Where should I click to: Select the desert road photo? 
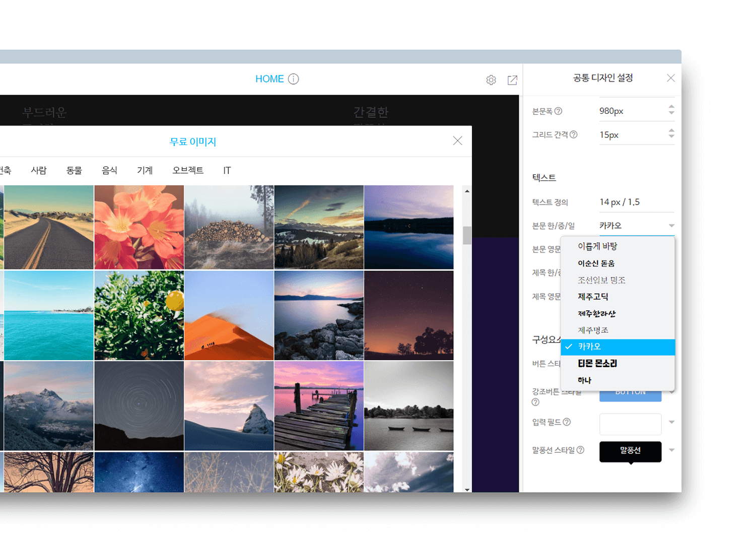[49, 227]
